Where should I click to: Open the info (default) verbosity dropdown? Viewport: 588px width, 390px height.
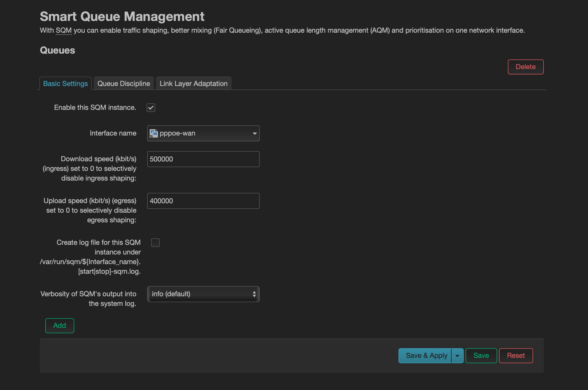pyautogui.click(x=203, y=294)
